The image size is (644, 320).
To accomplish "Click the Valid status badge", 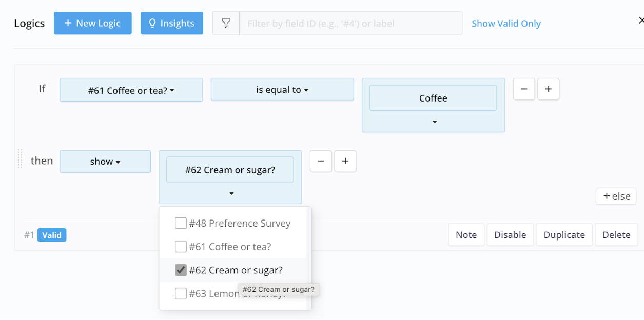I will (51, 235).
